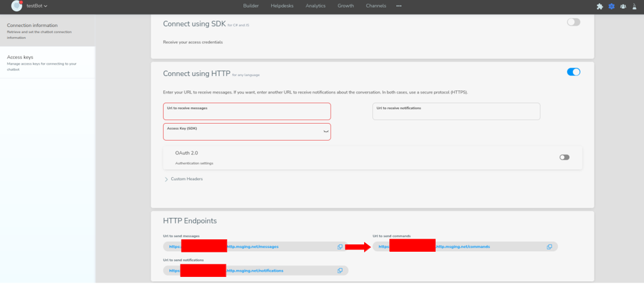644x292 pixels.
Task: Open the three-dots more menu
Action: point(399,6)
